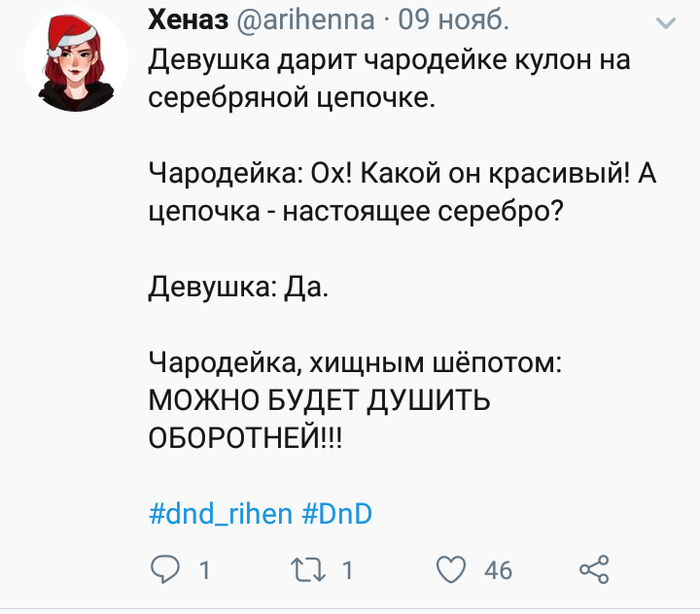Screen dimensions: 700x614
Task: Open the #DnD hashtag
Action: coord(336,515)
